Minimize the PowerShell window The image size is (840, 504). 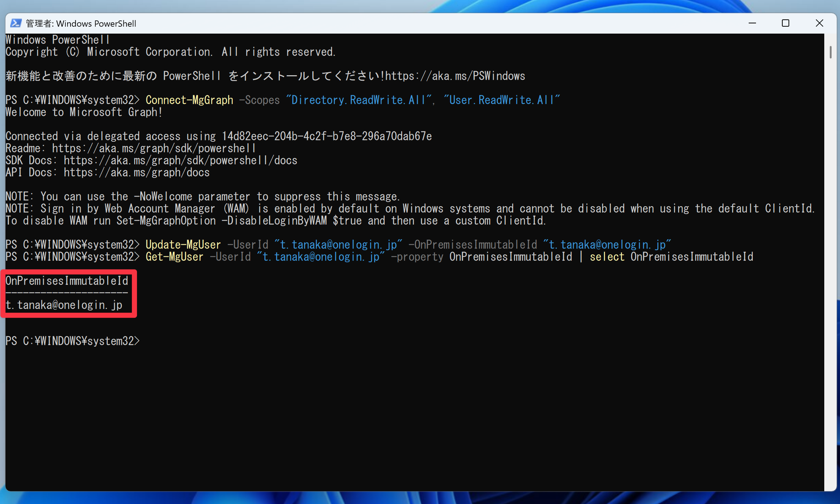[752, 23]
